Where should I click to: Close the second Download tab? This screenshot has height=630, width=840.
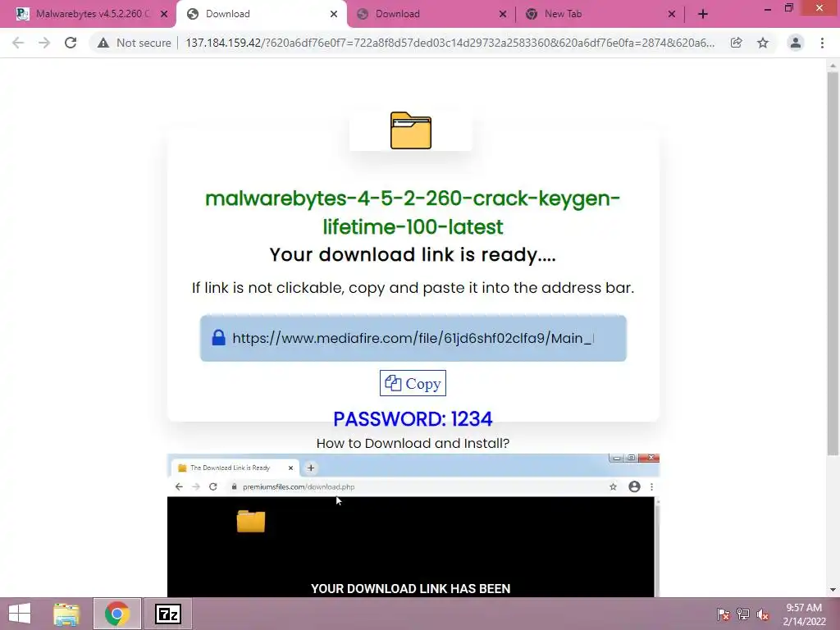tap(503, 14)
